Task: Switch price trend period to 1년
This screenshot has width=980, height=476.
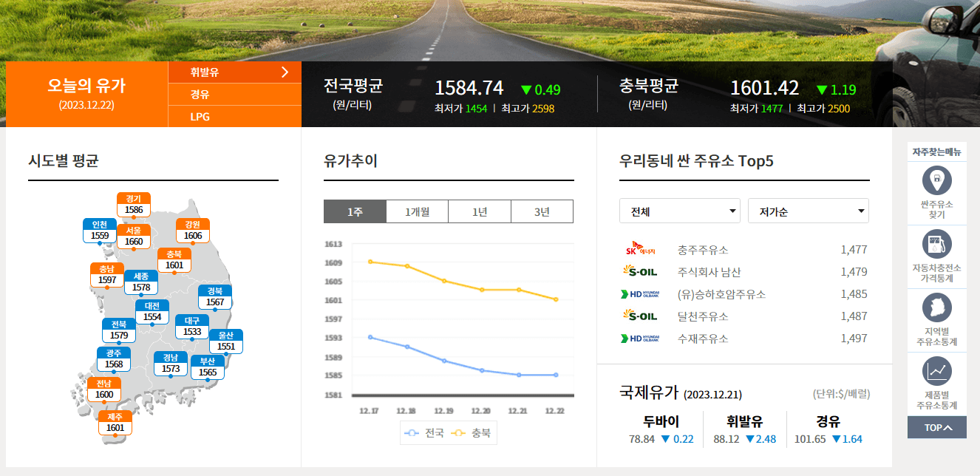Action: [479, 211]
